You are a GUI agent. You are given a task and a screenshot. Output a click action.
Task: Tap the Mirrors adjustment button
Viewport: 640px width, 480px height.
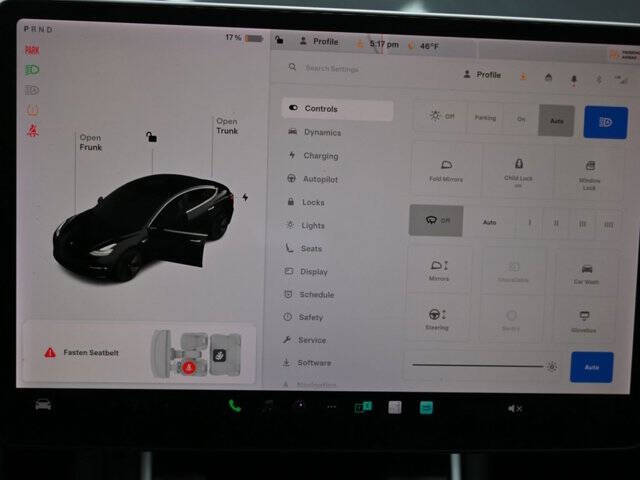(x=439, y=270)
